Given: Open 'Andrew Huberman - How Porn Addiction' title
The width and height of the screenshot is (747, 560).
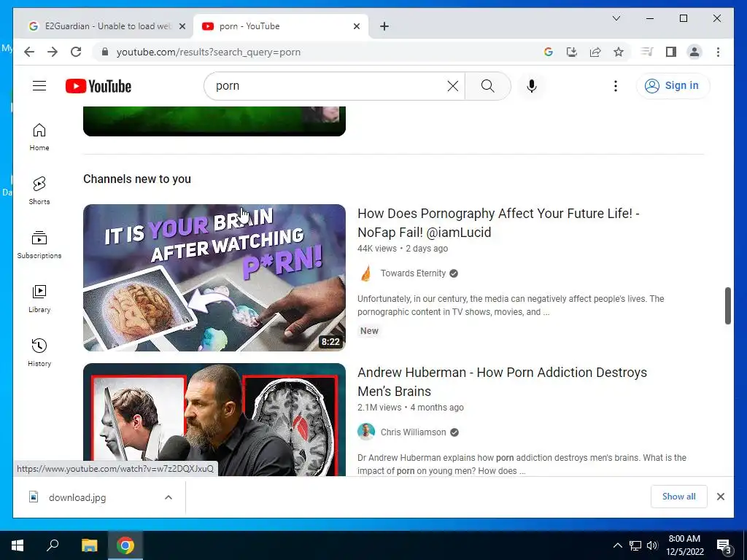Looking at the screenshot, I should click(502, 381).
